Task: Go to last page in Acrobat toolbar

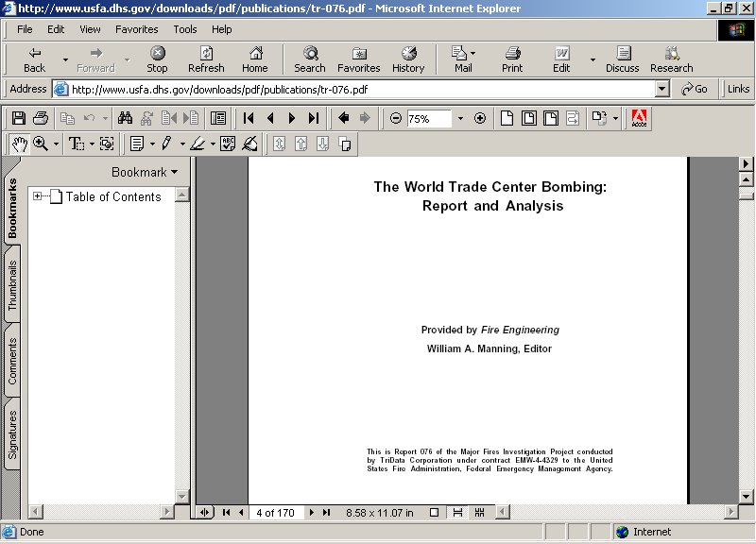Action: [314, 118]
